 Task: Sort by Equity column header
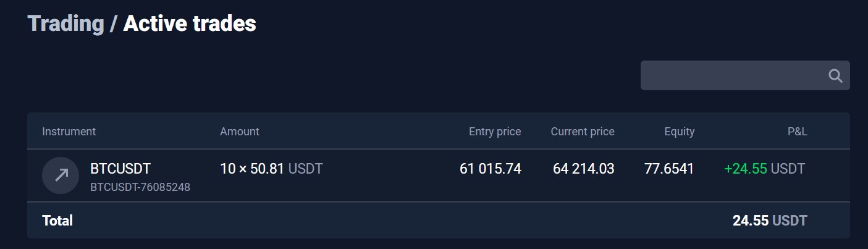click(x=680, y=132)
